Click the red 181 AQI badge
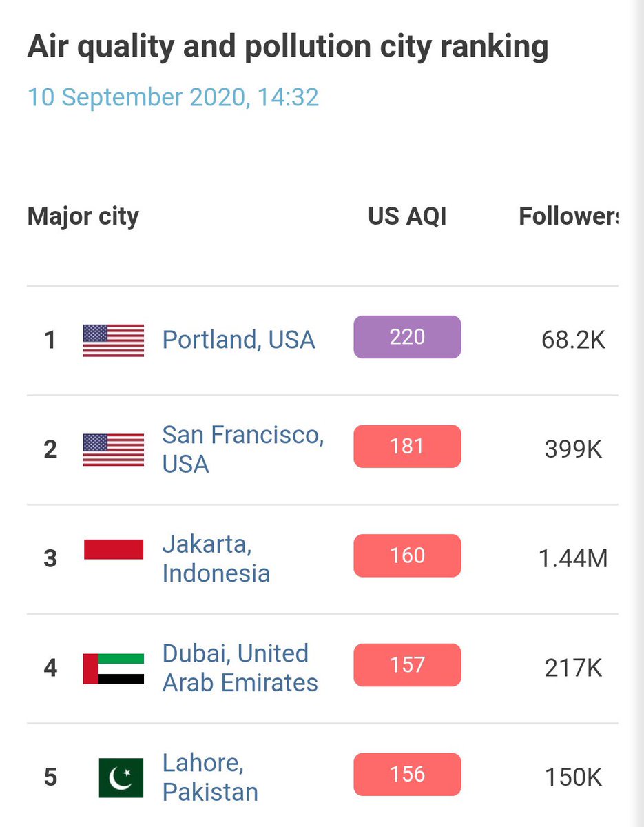 point(407,447)
